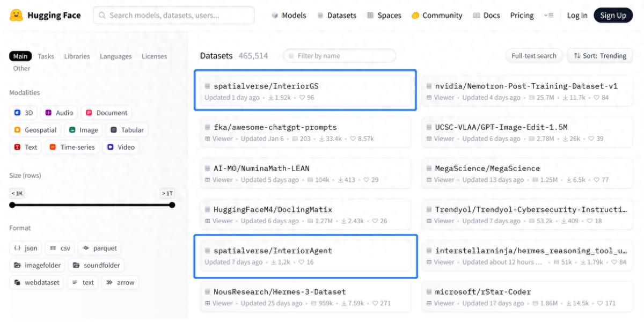Click the Geospatial modality icon
Screen dimensions: 644x322
tap(17, 130)
